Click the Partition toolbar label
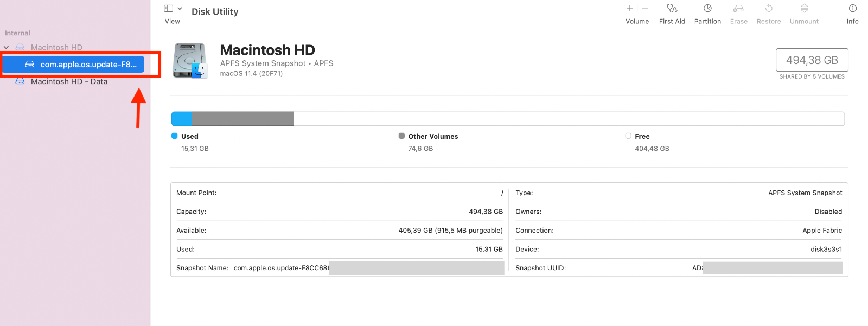868x326 pixels. click(707, 22)
